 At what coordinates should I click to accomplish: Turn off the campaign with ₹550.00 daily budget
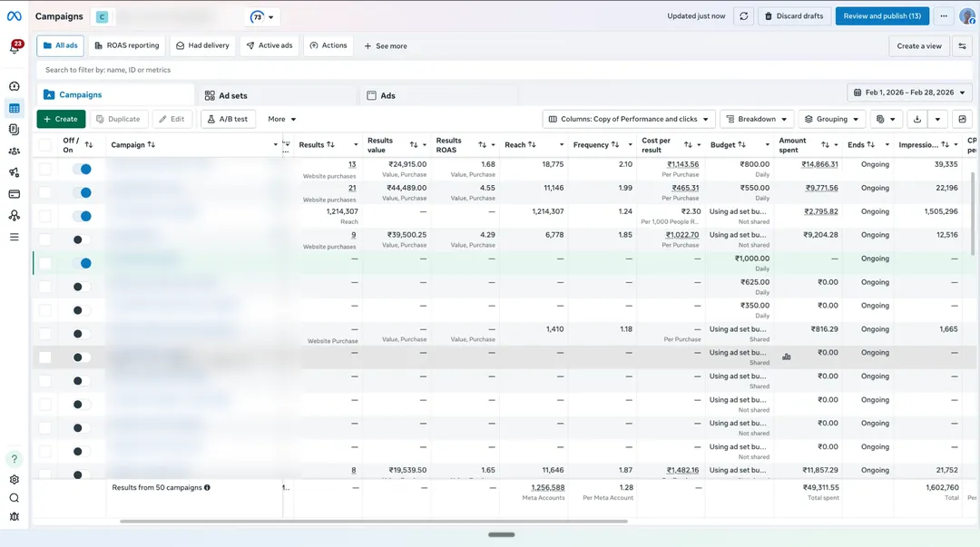(82, 192)
